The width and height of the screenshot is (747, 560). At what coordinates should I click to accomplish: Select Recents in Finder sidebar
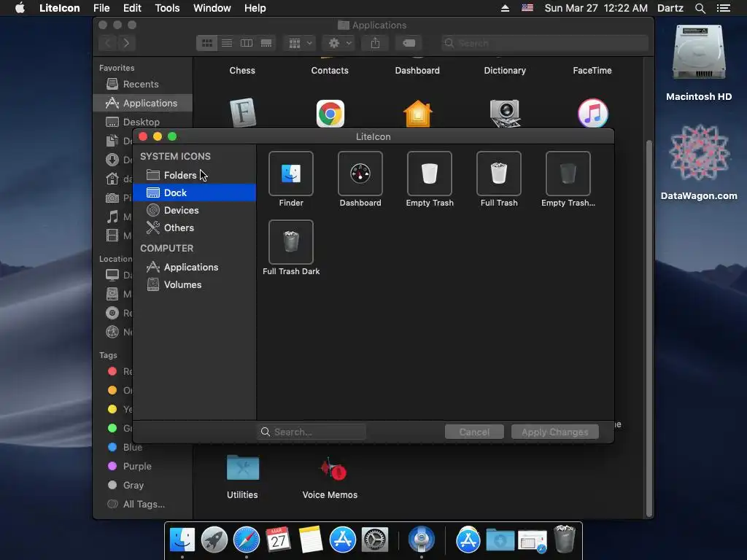(x=142, y=85)
